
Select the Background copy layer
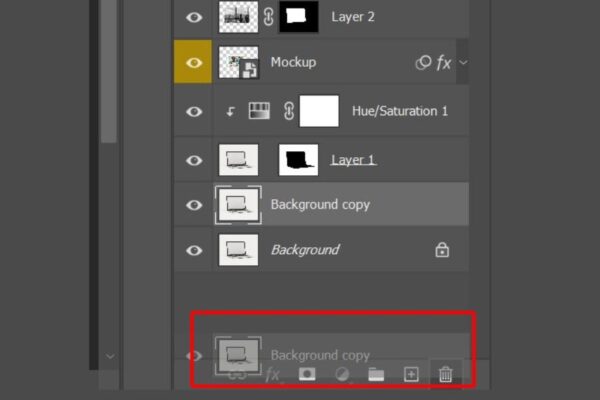pyautogui.click(x=320, y=204)
